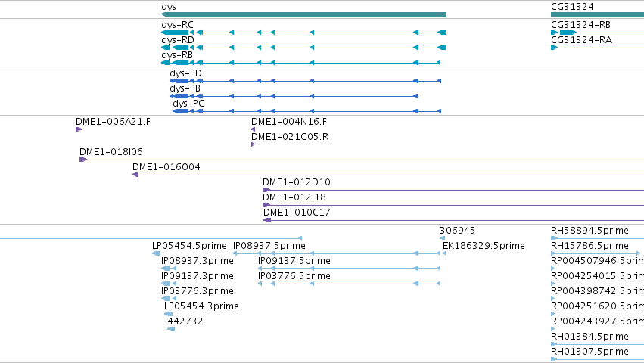Select the CG31324 gene label
The height and width of the screenshot is (363, 644).
[x=572, y=7]
